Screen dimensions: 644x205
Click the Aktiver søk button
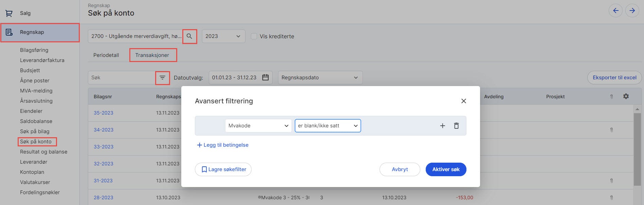pyautogui.click(x=446, y=169)
